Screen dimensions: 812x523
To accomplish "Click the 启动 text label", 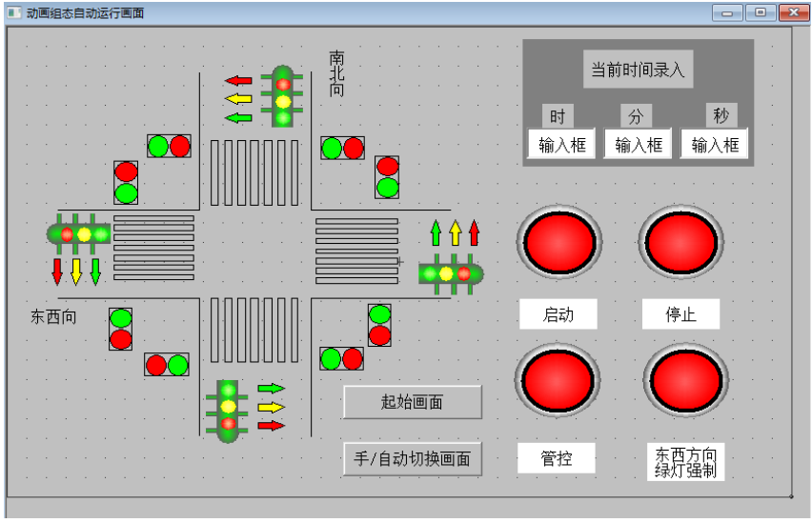I will click(558, 313).
